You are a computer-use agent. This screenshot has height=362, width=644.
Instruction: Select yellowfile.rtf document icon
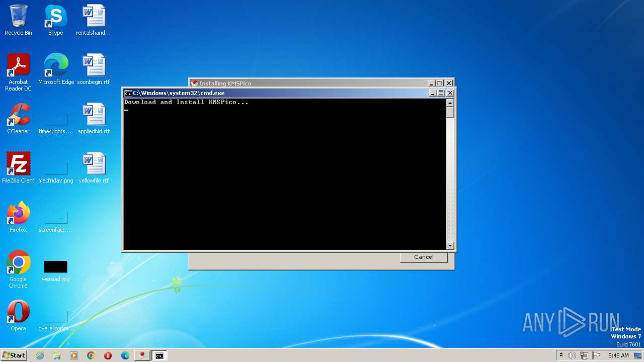[x=94, y=168]
